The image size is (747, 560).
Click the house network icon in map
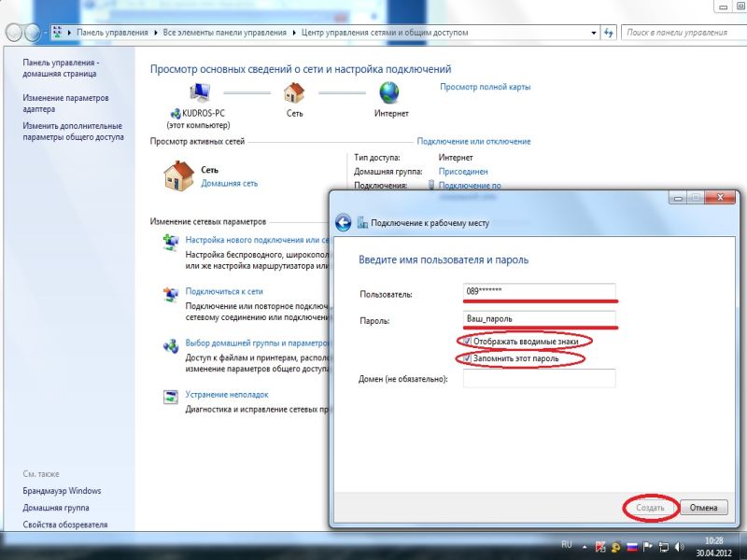pyautogui.click(x=294, y=93)
